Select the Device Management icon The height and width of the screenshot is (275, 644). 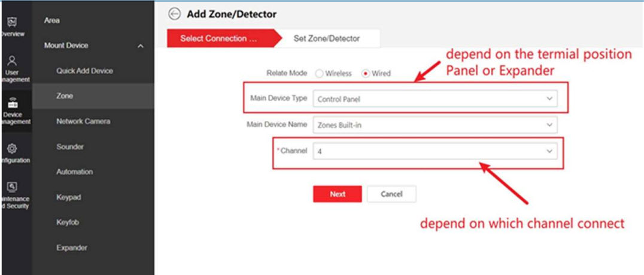(12, 103)
